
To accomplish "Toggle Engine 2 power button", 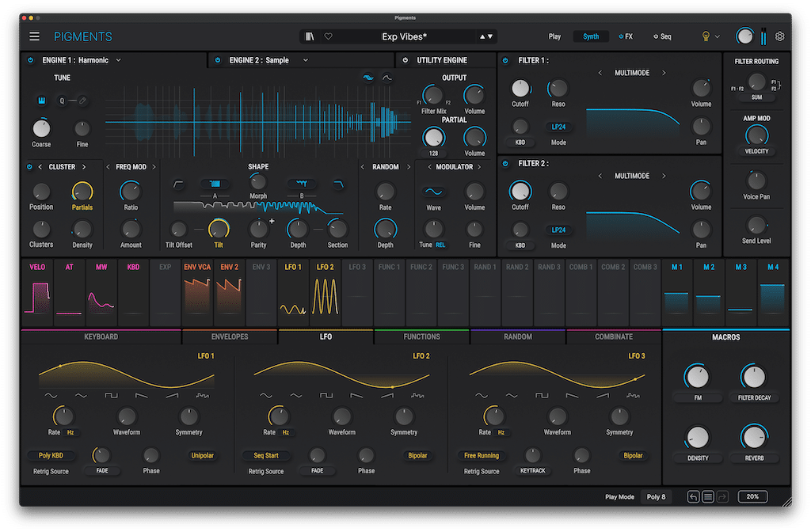I will (218, 60).
